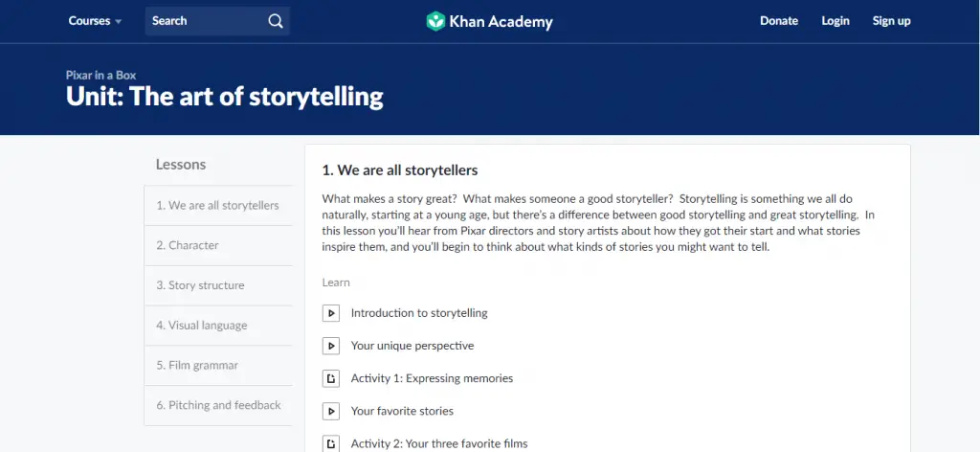980x452 pixels.
Task: Open the Donate page
Action: [x=779, y=21]
